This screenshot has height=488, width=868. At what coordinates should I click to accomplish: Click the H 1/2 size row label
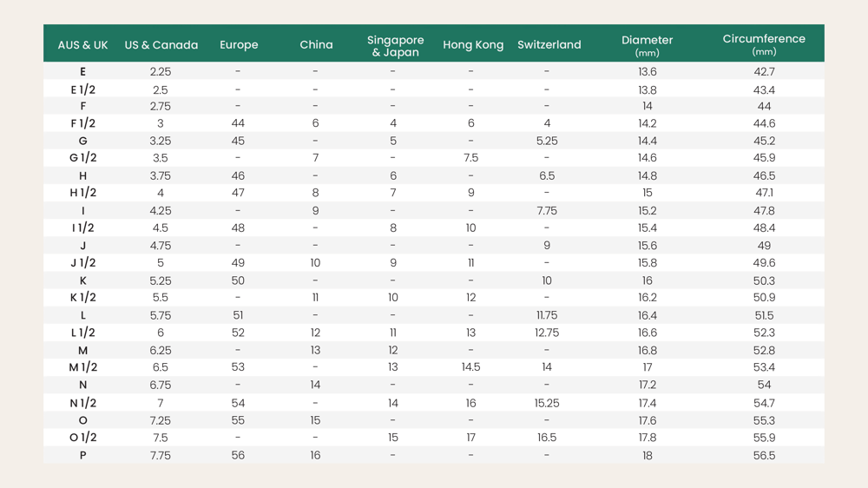[83, 193]
